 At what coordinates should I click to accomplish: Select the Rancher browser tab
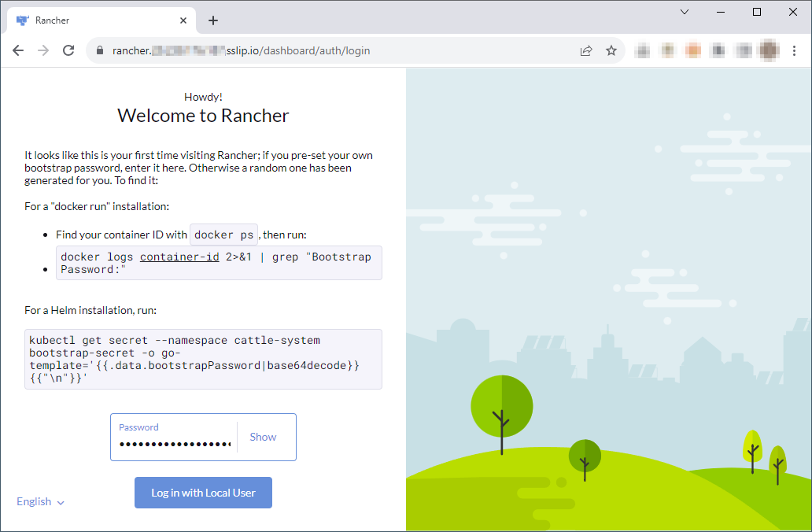tap(94, 20)
